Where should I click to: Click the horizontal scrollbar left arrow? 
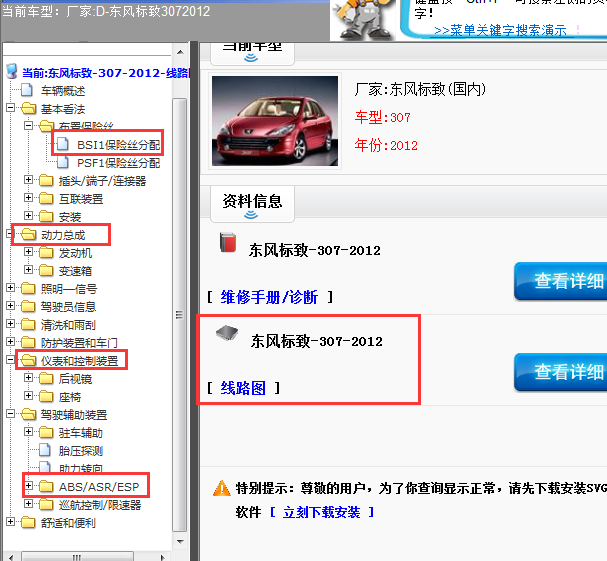(10, 557)
